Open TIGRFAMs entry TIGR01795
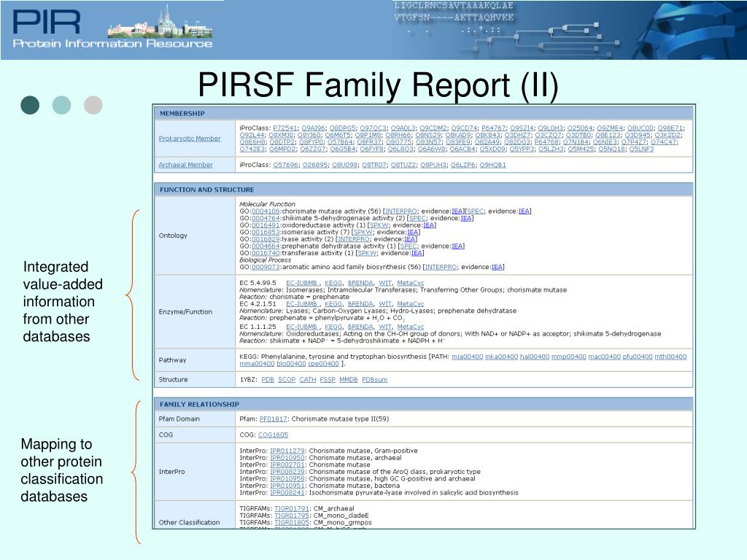Image resolution: width=747 pixels, height=560 pixels. click(292, 516)
